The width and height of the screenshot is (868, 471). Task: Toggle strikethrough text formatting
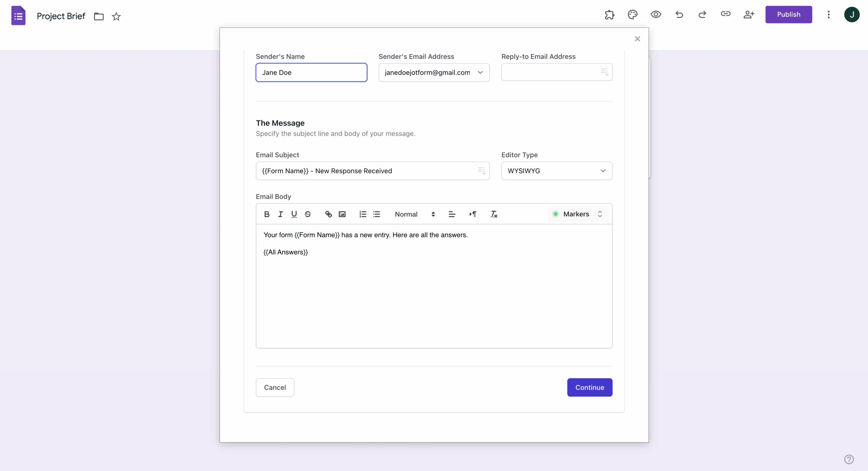click(308, 214)
